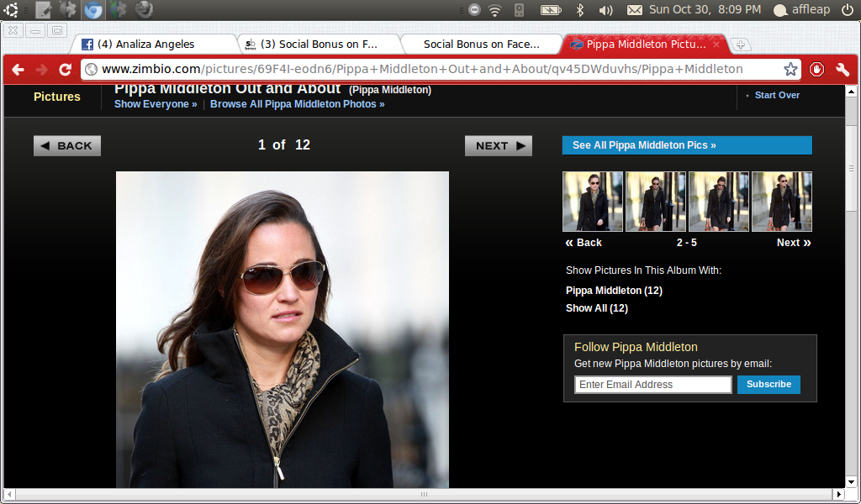Viewport: 861px width, 504px height.
Task: Open the fourth thumbnail in the album strip
Action: click(782, 202)
